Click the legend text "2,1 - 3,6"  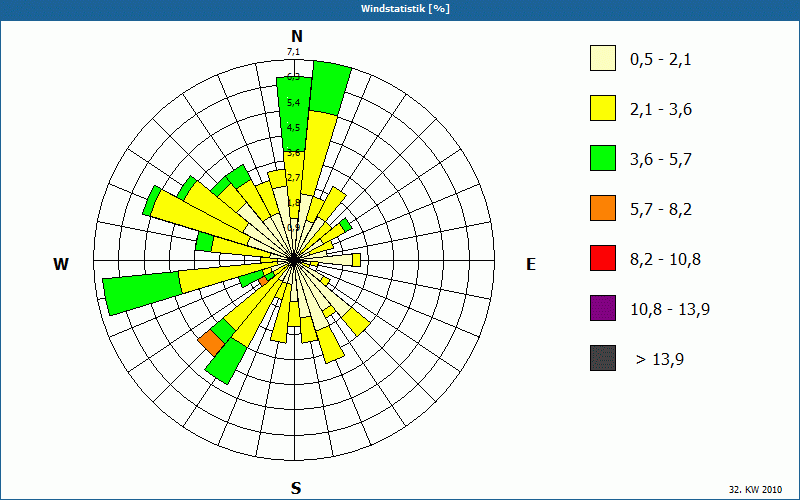(x=661, y=110)
